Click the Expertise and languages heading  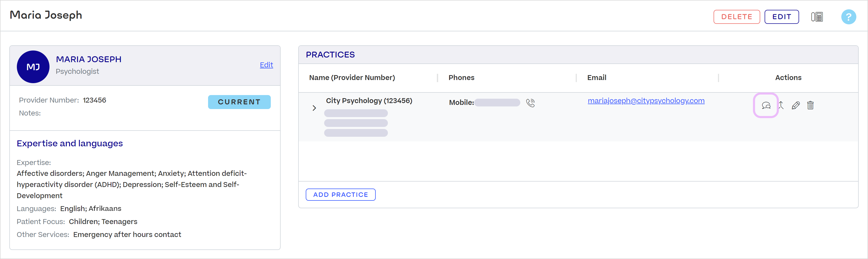pyautogui.click(x=70, y=143)
